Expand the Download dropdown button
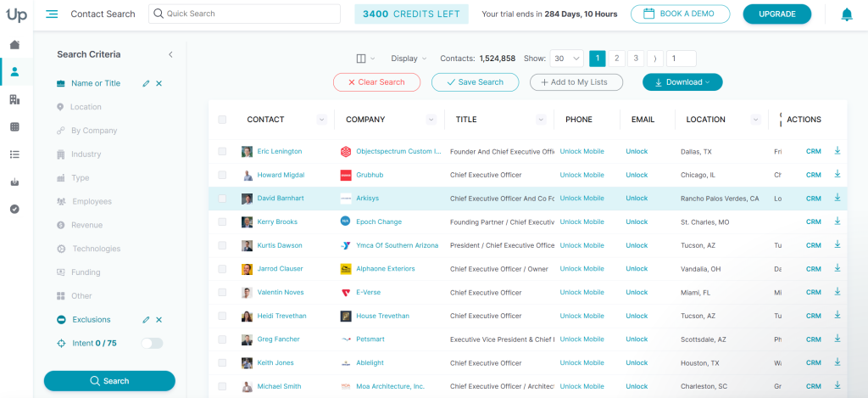 [x=682, y=82]
